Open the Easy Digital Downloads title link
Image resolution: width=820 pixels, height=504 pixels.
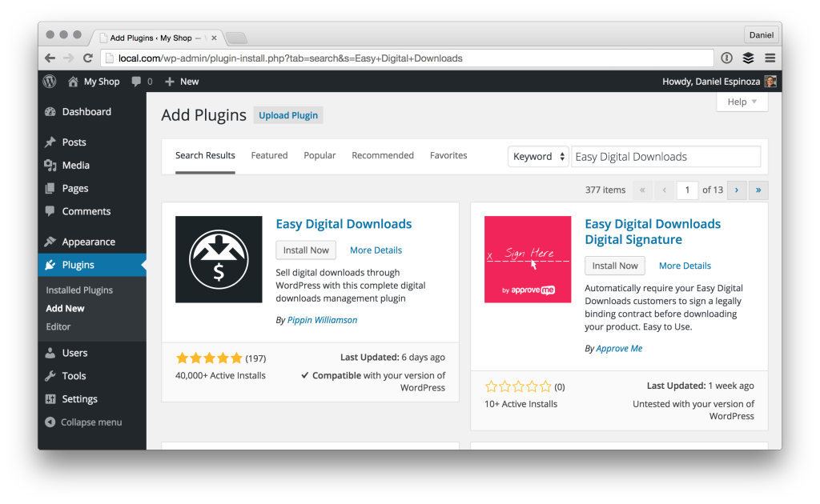[x=344, y=224]
